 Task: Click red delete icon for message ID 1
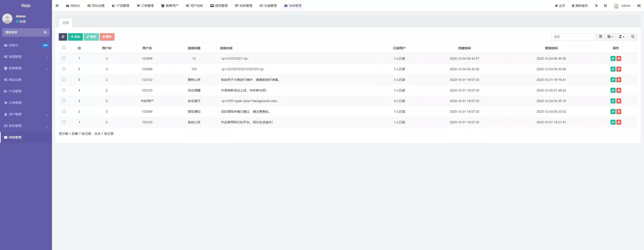click(619, 122)
